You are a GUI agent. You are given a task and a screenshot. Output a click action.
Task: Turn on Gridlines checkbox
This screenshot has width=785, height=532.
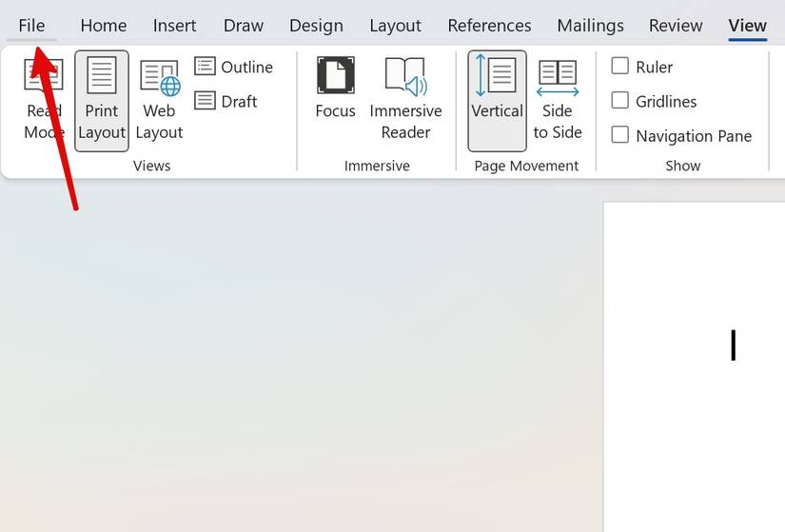[619, 100]
